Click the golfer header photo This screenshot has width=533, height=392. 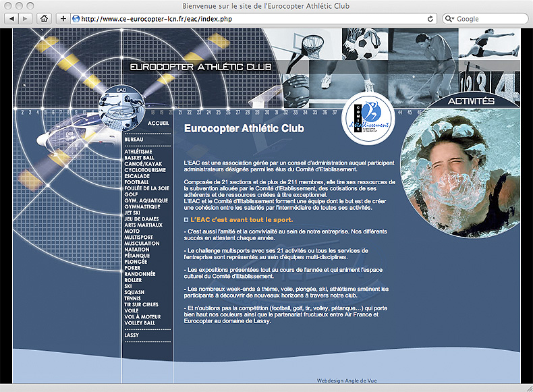pos(423,67)
